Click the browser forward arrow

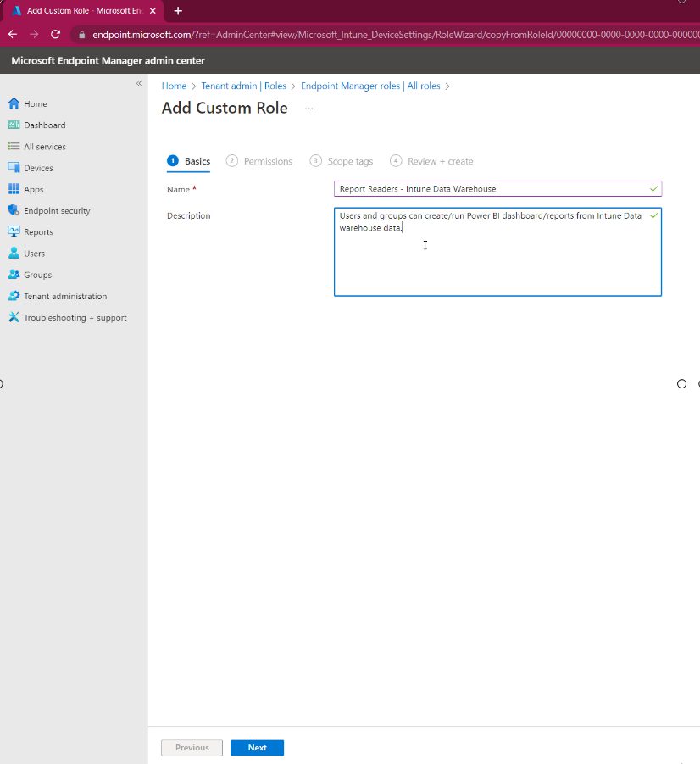pyautogui.click(x=34, y=34)
